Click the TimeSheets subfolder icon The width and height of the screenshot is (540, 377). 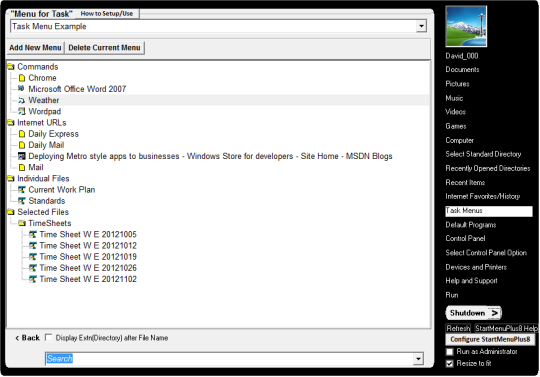[x=22, y=223]
